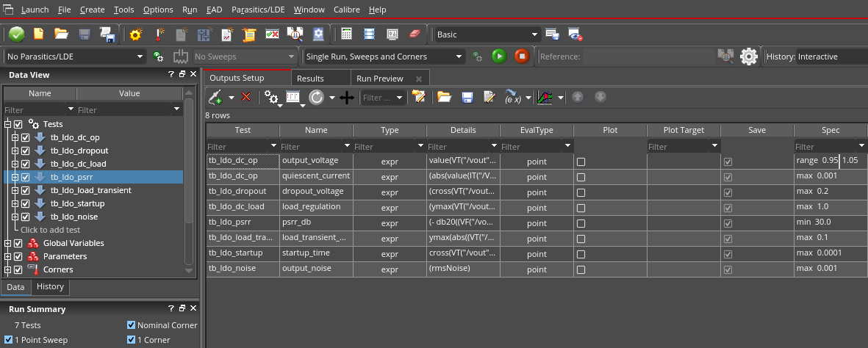Open a setup using the top toolbar folder icon

[x=61, y=35]
